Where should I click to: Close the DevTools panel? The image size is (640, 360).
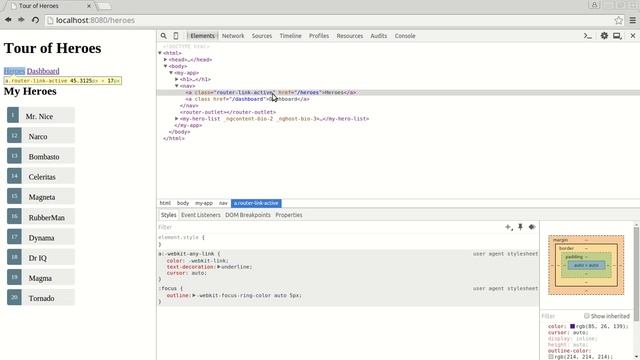633,36
